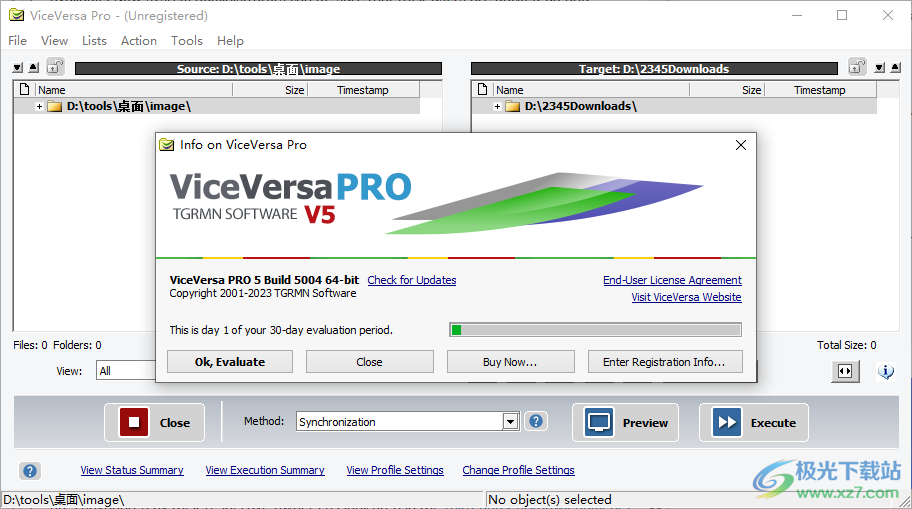The width and height of the screenshot is (912, 509).
Task: Click the Source path header bar
Action: (258, 69)
